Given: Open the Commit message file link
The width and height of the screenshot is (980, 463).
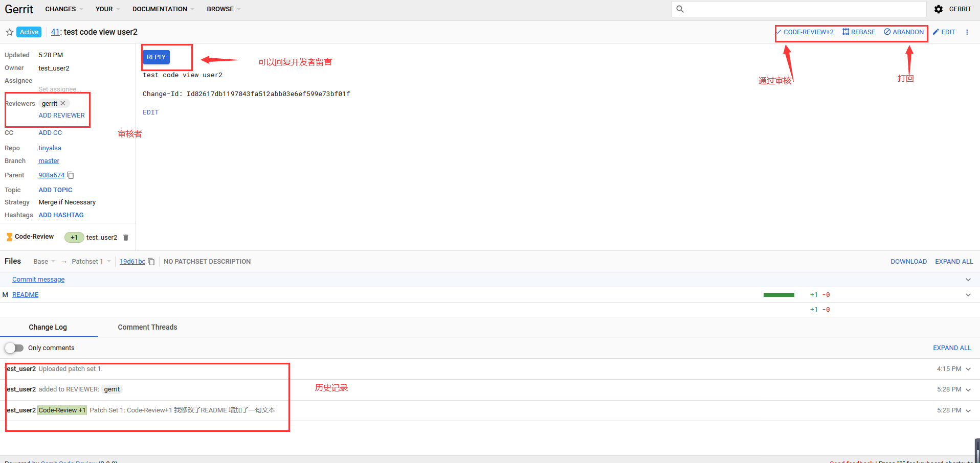Looking at the screenshot, I should point(38,280).
